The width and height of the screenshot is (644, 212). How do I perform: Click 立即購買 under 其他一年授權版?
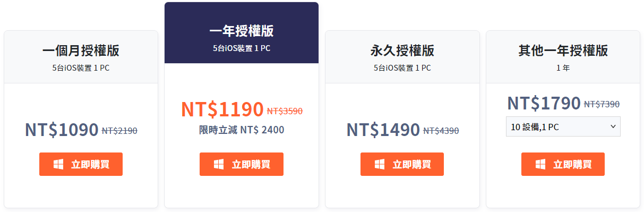(563, 164)
